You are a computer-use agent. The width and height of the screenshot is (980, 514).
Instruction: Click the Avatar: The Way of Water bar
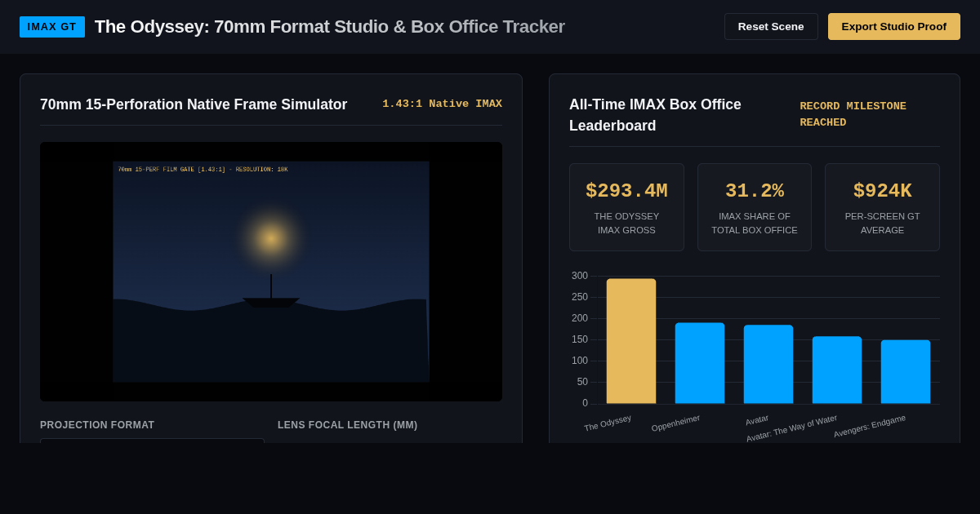point(837,370)
